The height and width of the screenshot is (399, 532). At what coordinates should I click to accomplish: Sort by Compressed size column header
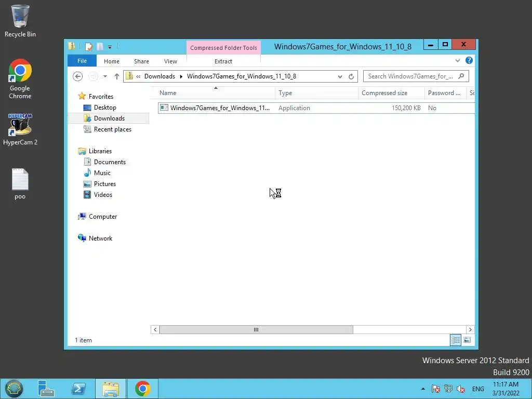[391, 93]
